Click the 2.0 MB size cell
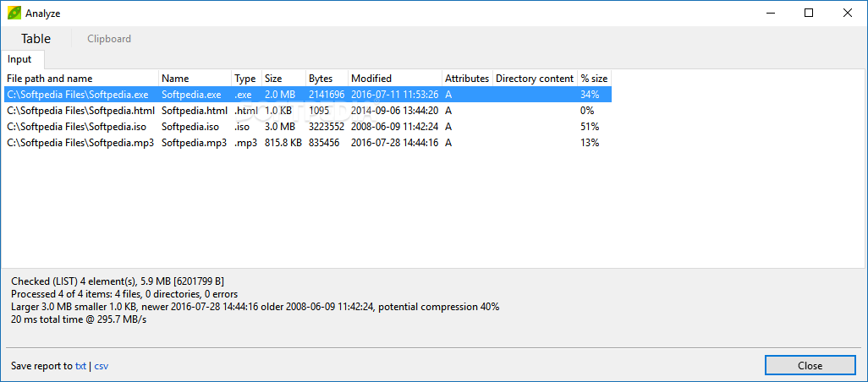This screenshot has width=868, height=382. 280,95
